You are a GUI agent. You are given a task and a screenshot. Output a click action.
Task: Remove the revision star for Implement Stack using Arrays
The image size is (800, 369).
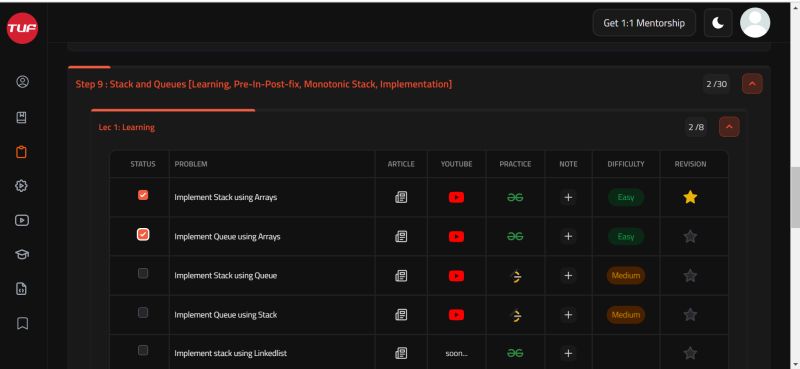pyautogui.click(x=690, y=197)
